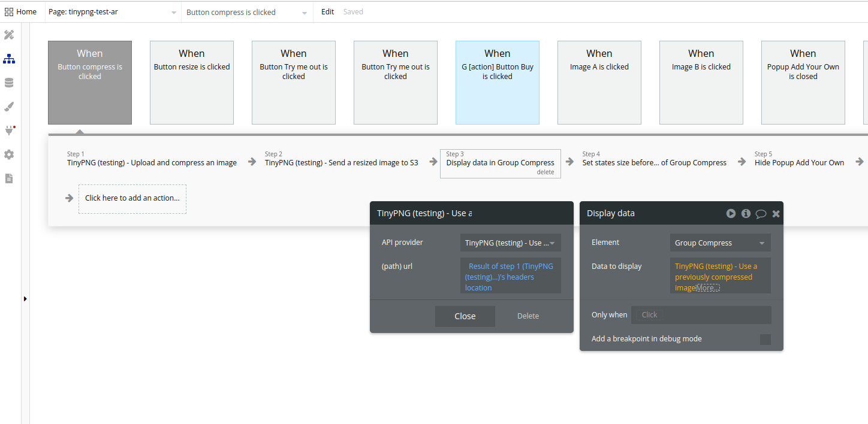Expand the left panel with the small triangle
The height and width of the screenshot is (424, 868).
pyautogui.click(x=25, y=298)
